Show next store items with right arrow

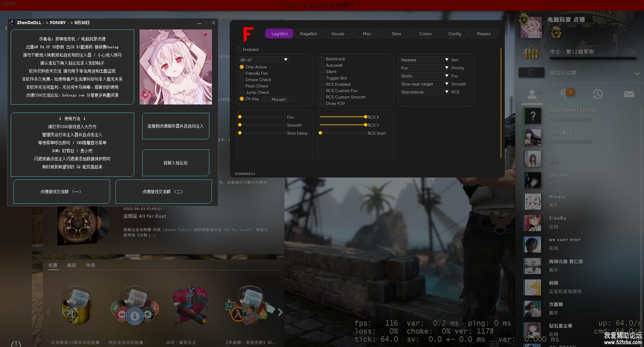tap(280, 312)
